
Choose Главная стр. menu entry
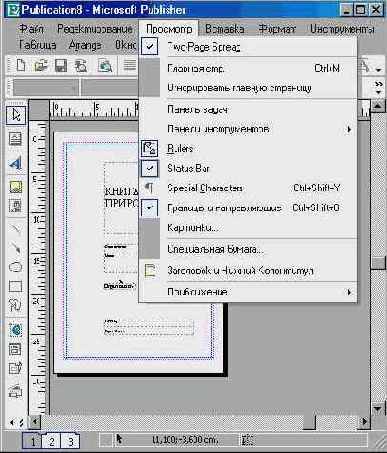(248, 68)
